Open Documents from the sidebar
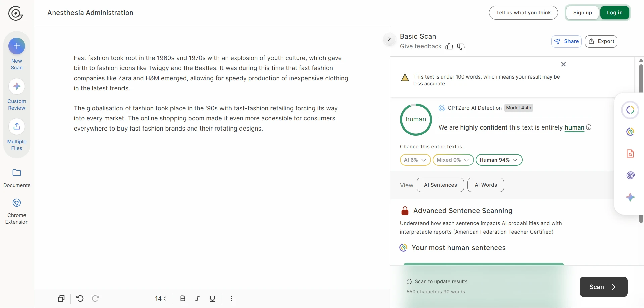Viewport: 644px width, 308px height. 16,177
